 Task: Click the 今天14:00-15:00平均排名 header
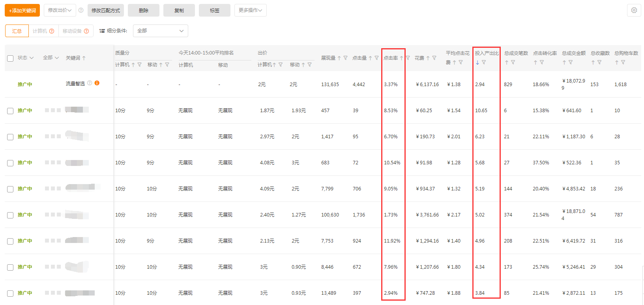pyautogui.click(x=206, y=53)
